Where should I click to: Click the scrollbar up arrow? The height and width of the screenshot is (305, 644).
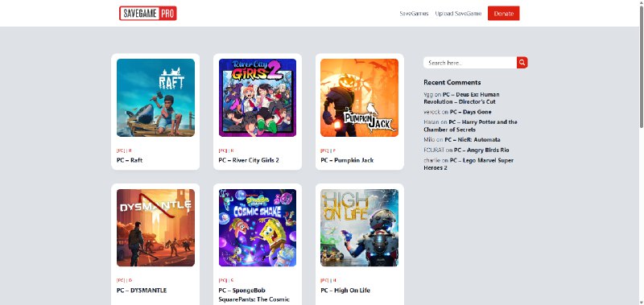tap(641, 3)
